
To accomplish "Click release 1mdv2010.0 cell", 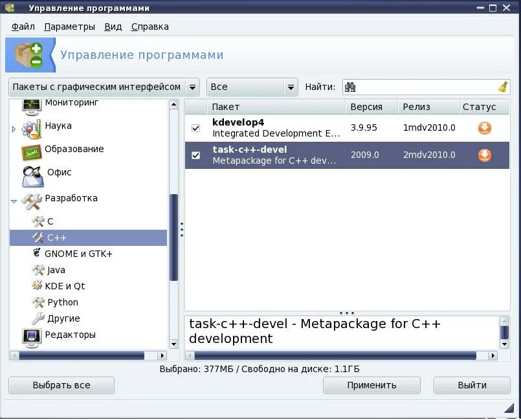I will (429, 127).
